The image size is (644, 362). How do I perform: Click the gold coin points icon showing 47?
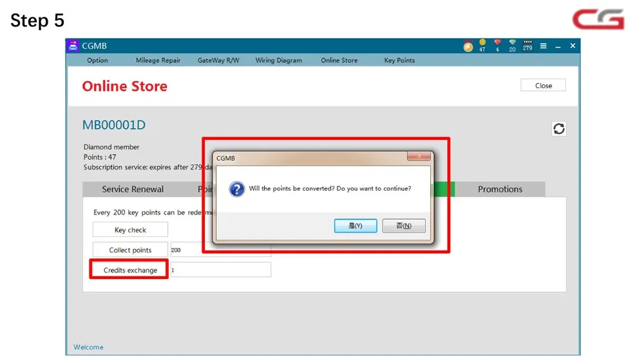(x=482, y=45)
